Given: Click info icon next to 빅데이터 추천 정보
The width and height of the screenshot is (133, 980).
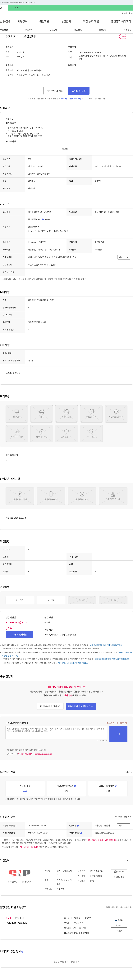Looking at the screenshot, I should (22, 951).
